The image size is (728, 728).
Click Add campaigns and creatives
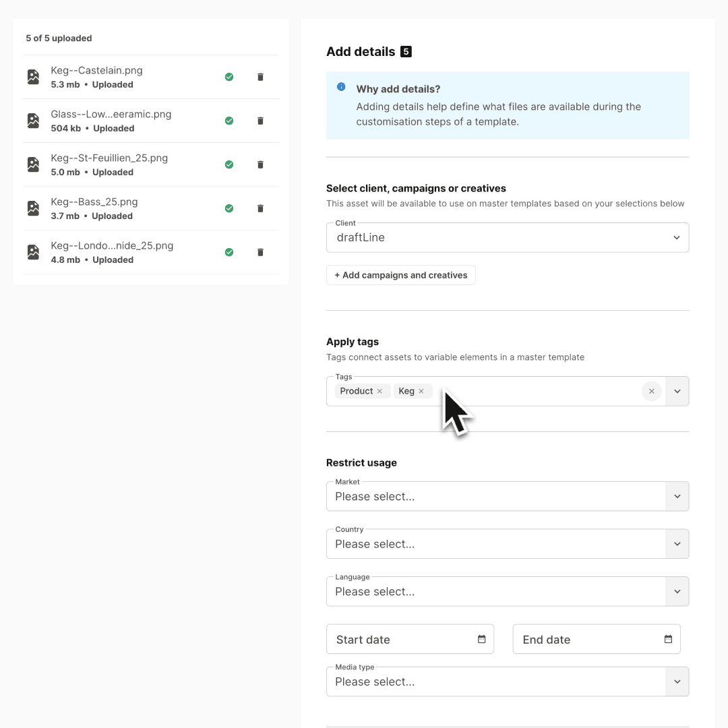pyautogui.click(x=400, y=275)
